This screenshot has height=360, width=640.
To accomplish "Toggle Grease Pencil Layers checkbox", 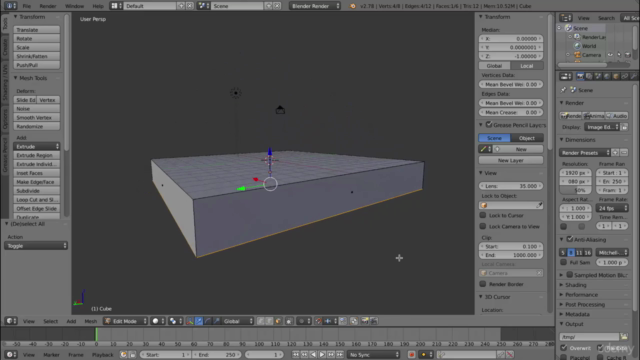I will [x=489, y=124].
